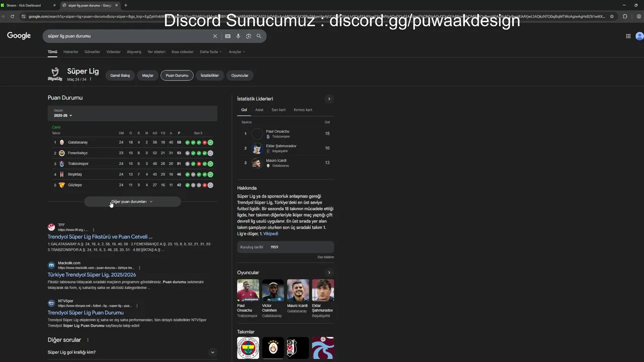Select the Puan Durumu chip
644x362 pixels.
tap(177, 75)
